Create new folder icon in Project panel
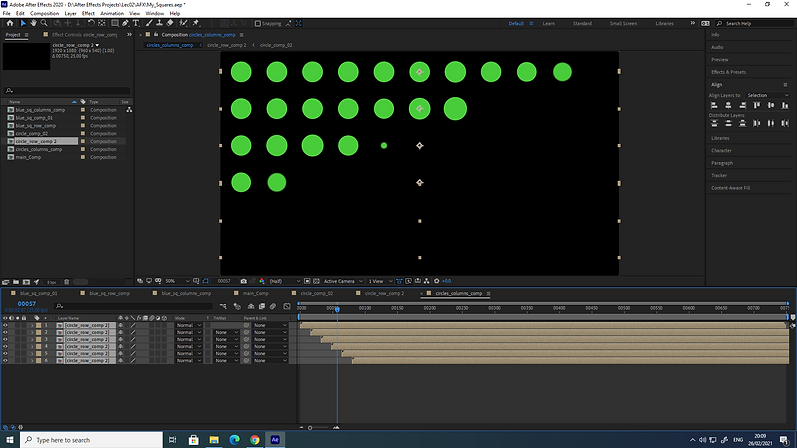 point(16,282)
